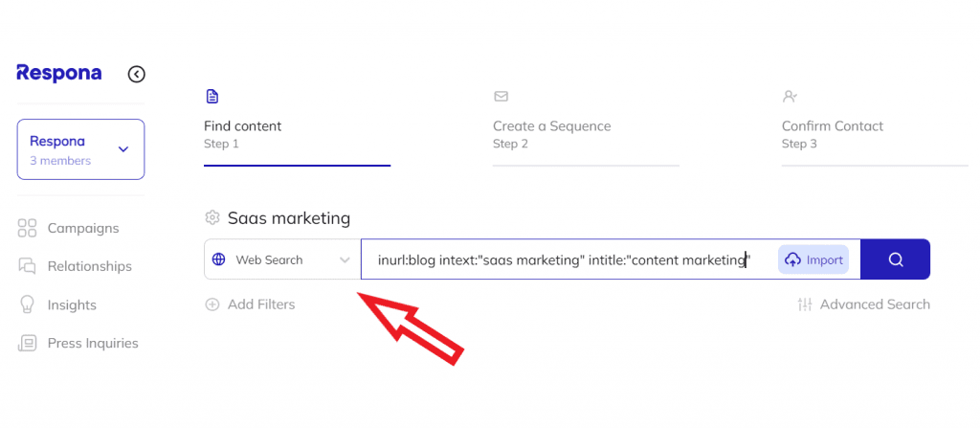Viewport: 980px width, 428px height.
Task: Click the Respona logo
Action: point(58,73)
